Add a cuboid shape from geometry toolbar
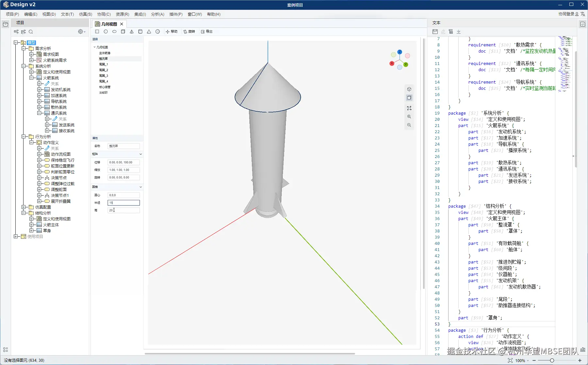 tap(123, 32)
